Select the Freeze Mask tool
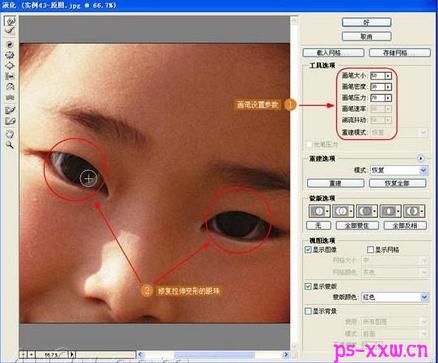The height and width of the screenshot is (363, 438). pyautogui.click(x=10, y=110)
